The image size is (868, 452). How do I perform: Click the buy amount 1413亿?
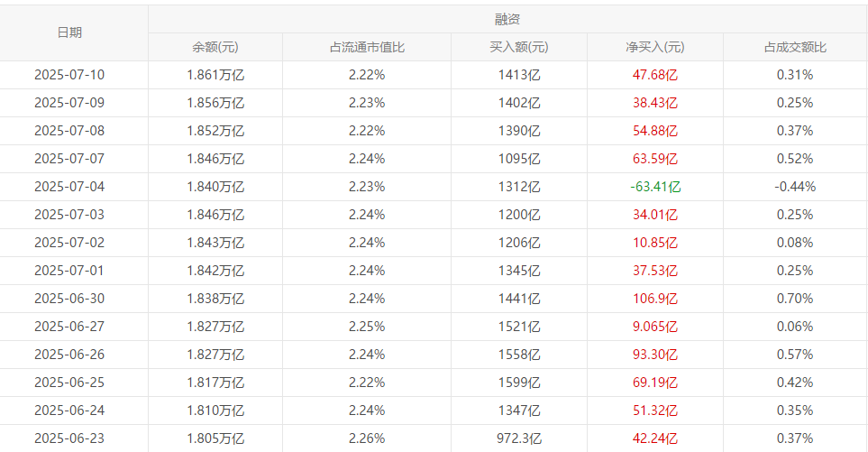pyautogui.click(x=519, y=75)
